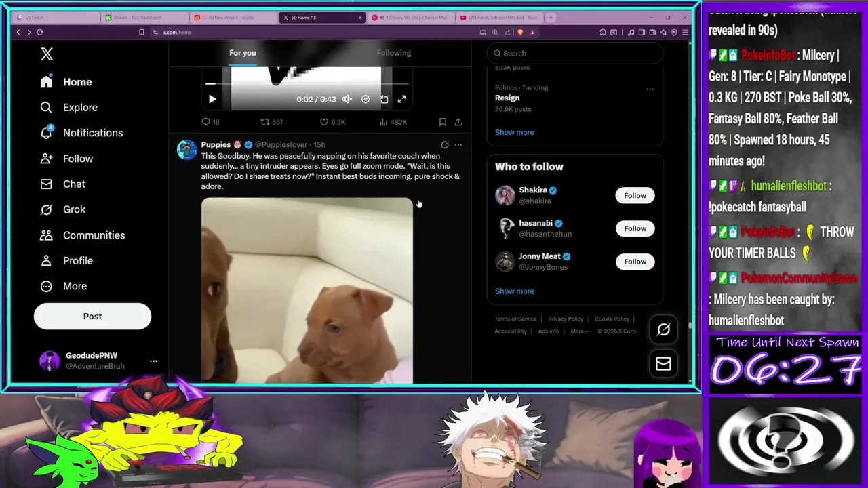The image size is (868, 488).
Task: Click the X Search field
Action: (574, 53)
